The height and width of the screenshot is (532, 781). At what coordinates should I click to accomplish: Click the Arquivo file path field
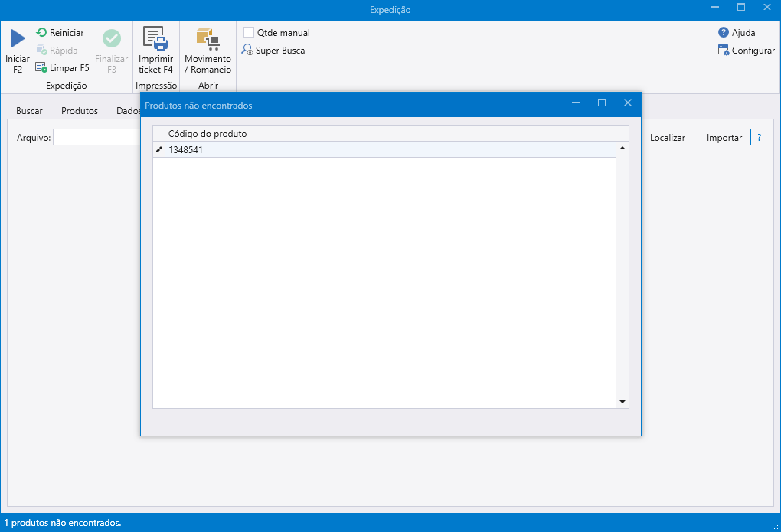pyautogui.click(x=96, y=138)
